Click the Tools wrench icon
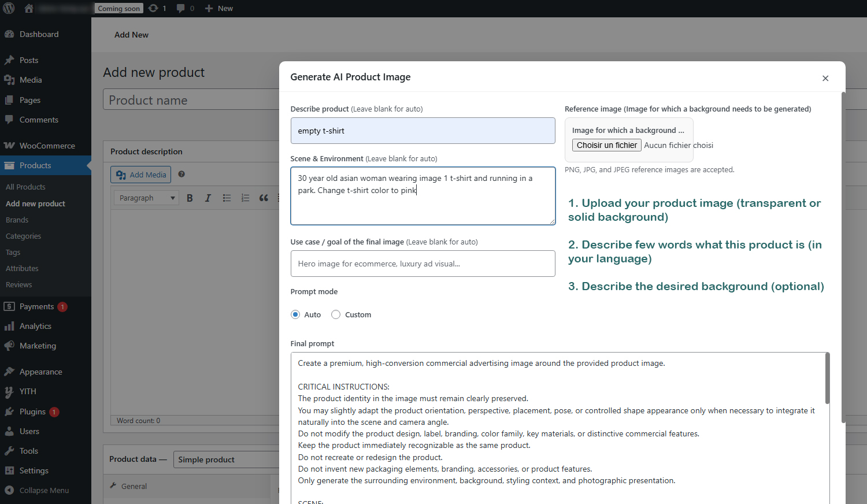 9,451
